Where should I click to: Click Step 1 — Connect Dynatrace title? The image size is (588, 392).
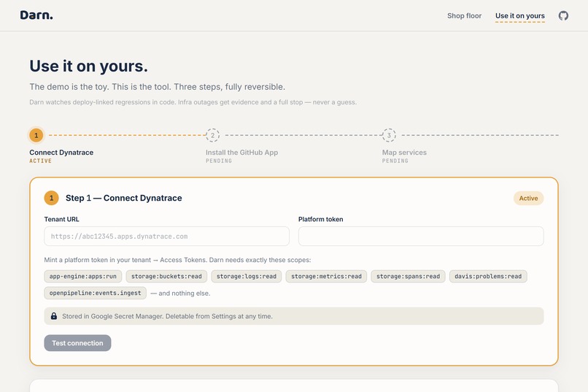tap(124, 198)
